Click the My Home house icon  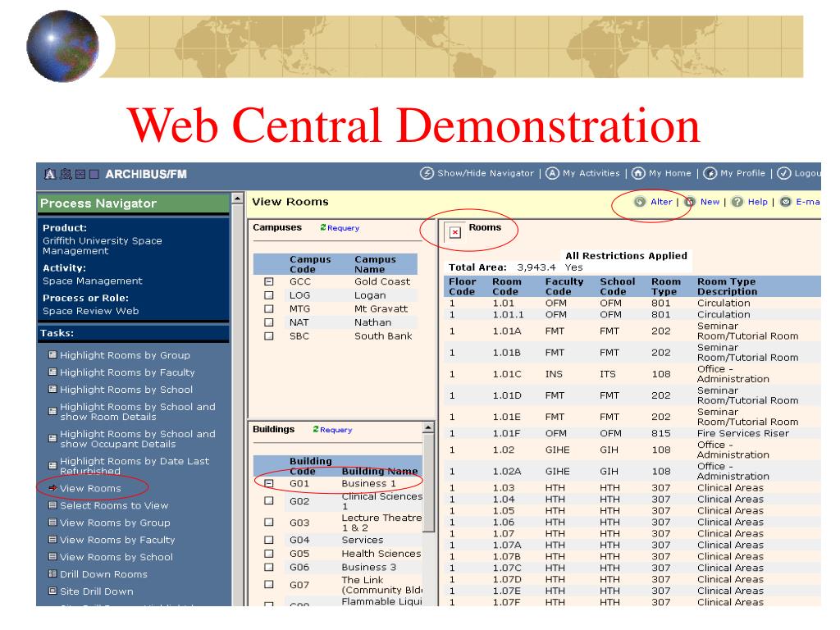coord(638,173)
